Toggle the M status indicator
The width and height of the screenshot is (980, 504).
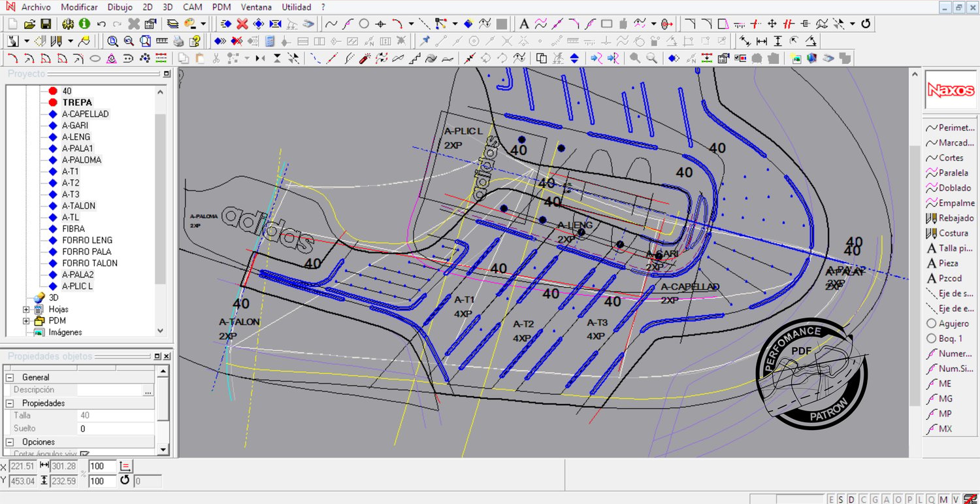tap(942, 499)
